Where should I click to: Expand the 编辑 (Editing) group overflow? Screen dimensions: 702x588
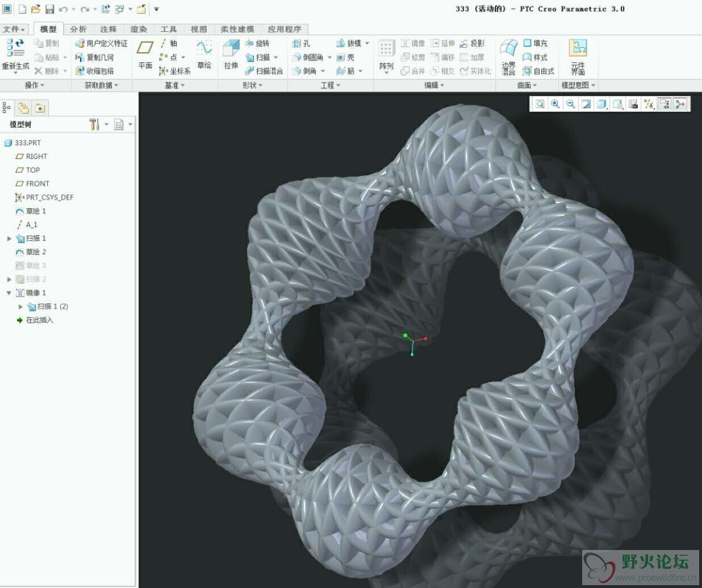tap(434, 85)
